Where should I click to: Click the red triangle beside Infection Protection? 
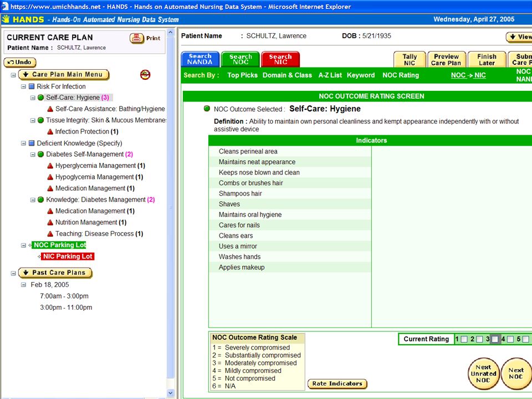tap(50, 132)
